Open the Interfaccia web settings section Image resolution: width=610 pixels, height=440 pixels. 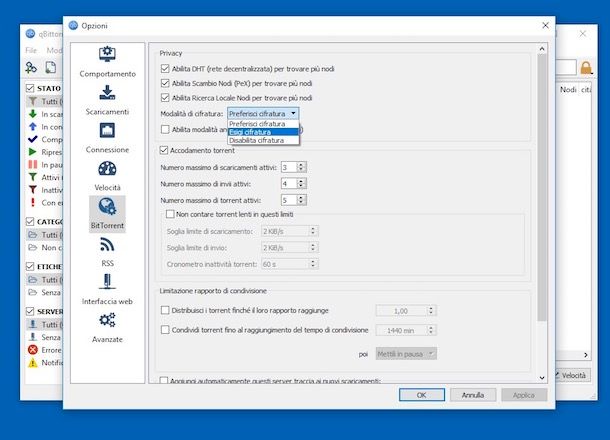107,290
